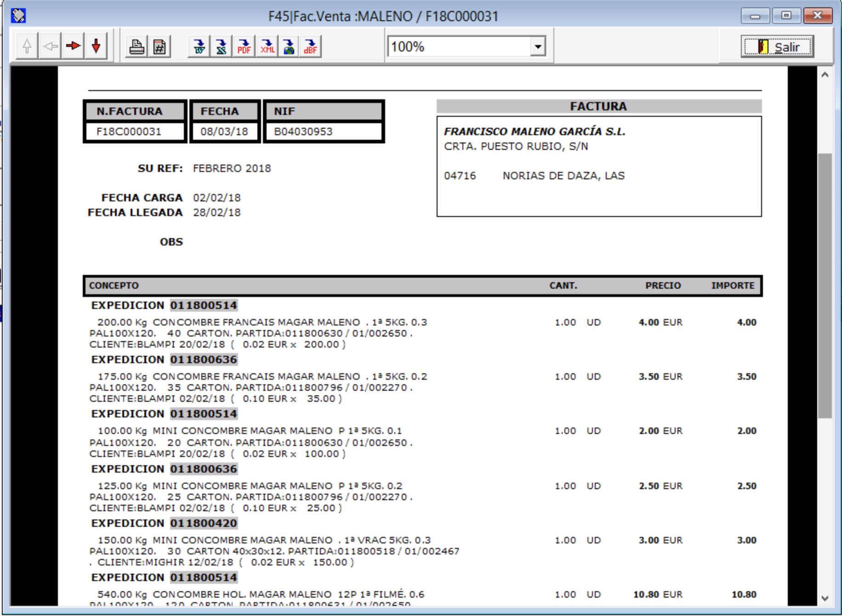Click the grayed-out up arrow first page button
The width and height of the screenshot is (842, 616).
coord(27,46)
